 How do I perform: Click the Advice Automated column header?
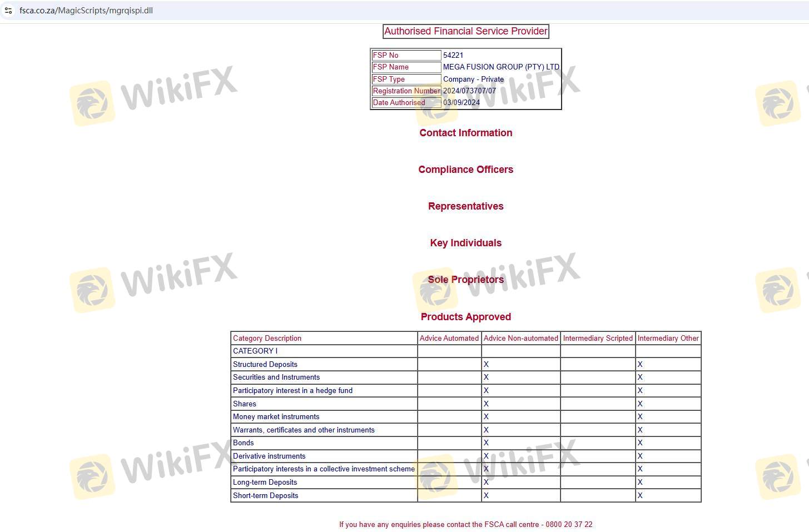(x=449, y=338)
